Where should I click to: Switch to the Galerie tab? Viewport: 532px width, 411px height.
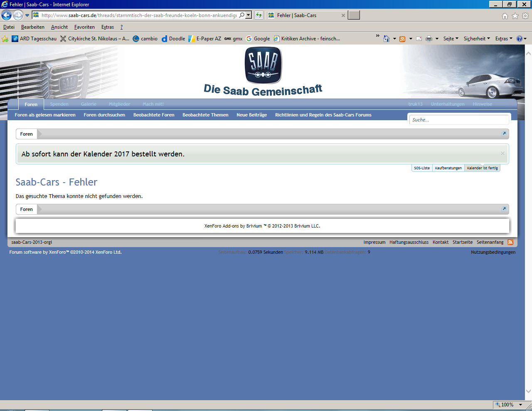point(89,104)
